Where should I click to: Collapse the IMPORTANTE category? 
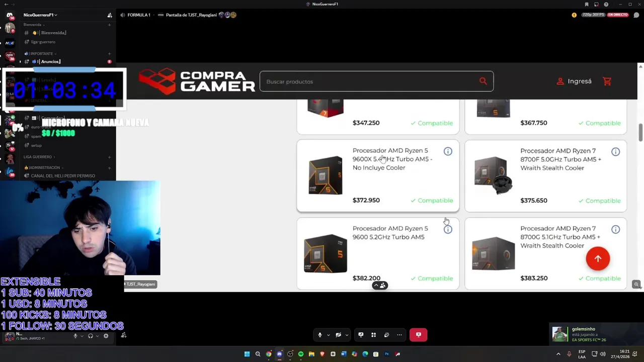[x=40, y=53]
